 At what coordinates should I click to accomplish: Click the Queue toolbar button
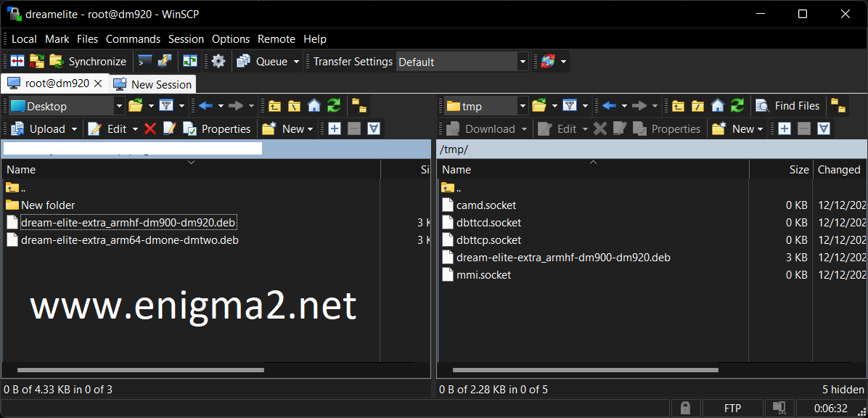tap(263, 62)
